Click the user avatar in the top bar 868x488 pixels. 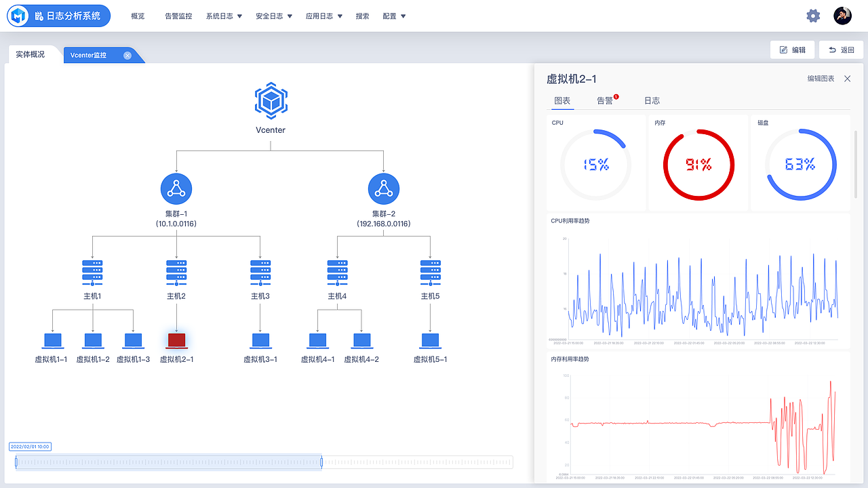(843, 15)
